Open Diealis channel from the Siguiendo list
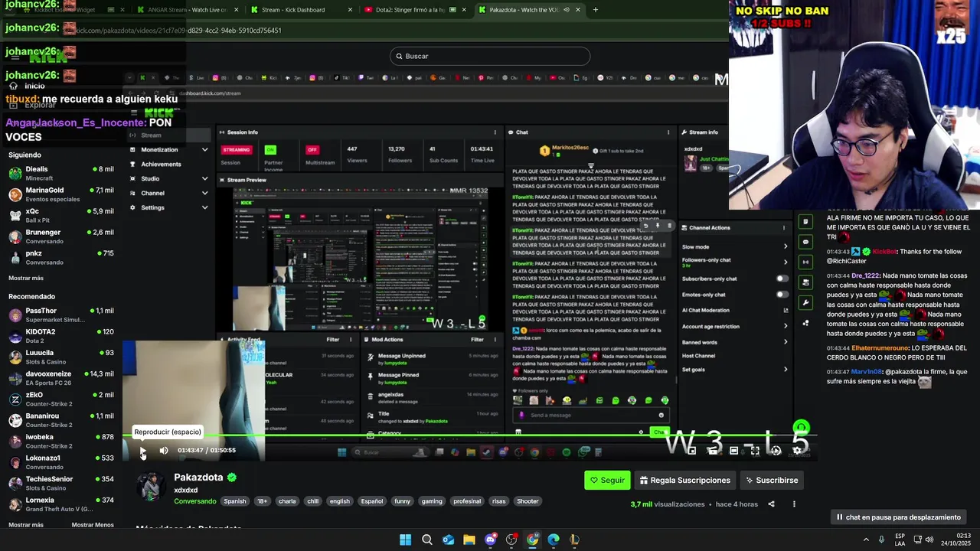 coord(61,173)
